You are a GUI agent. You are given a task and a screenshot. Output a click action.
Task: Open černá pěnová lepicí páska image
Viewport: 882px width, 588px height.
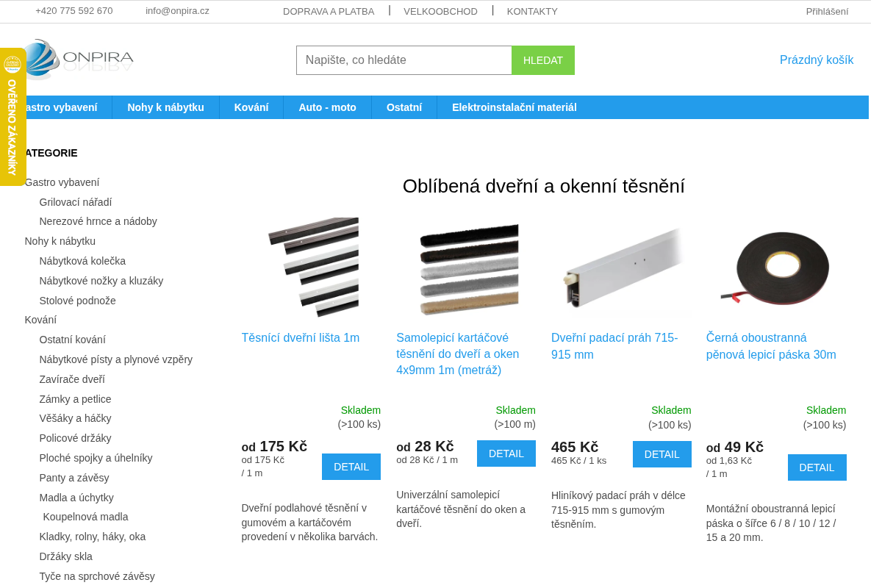[x=775, y=267]
